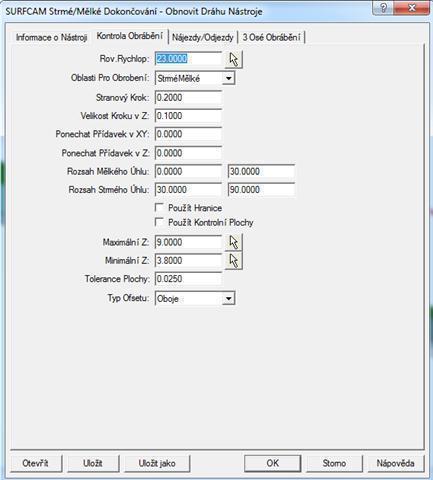Select the Tolerance Plochy input
Screen dimensions: 433x480
tap(188, 279)
